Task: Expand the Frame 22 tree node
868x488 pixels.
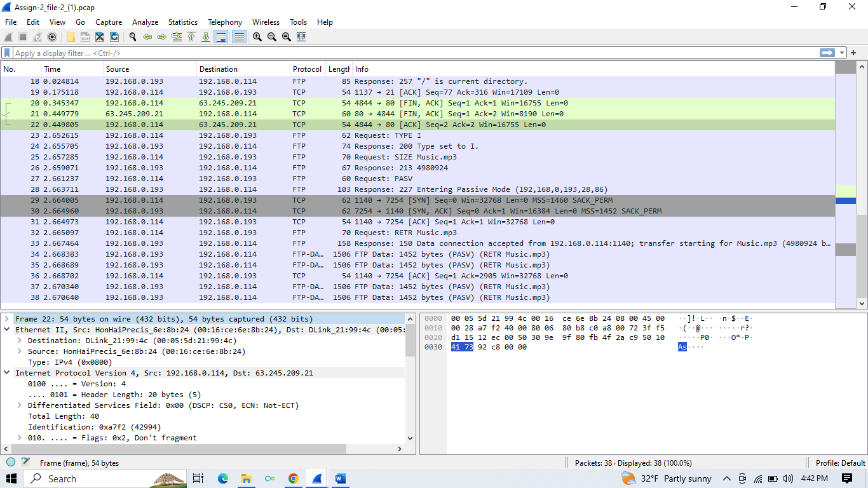Action: click(7, 319)
